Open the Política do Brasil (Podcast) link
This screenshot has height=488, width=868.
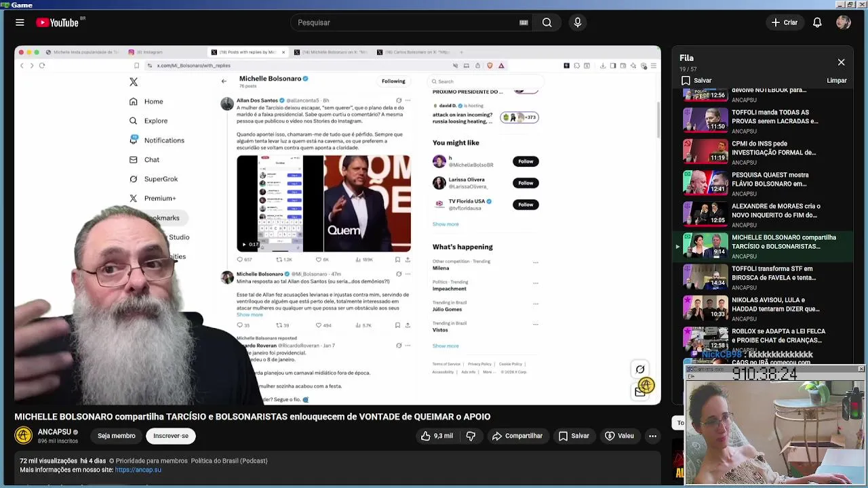(229, 461)
